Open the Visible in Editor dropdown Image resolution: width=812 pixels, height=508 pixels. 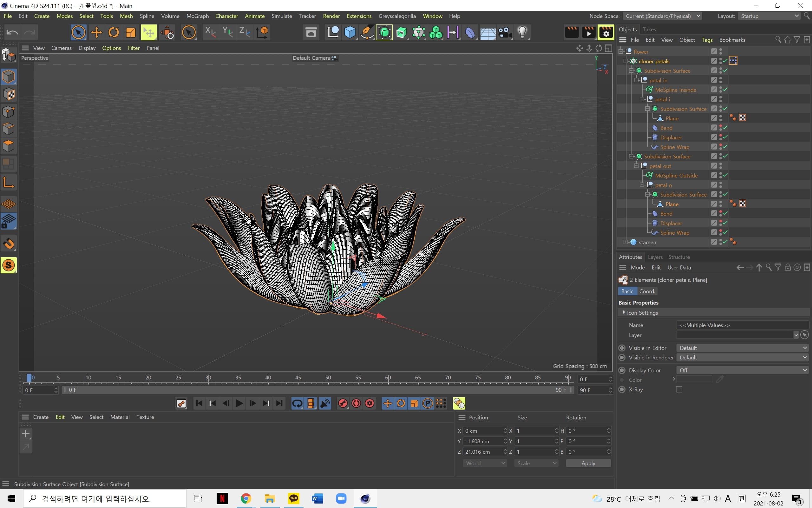click(743, 348)
